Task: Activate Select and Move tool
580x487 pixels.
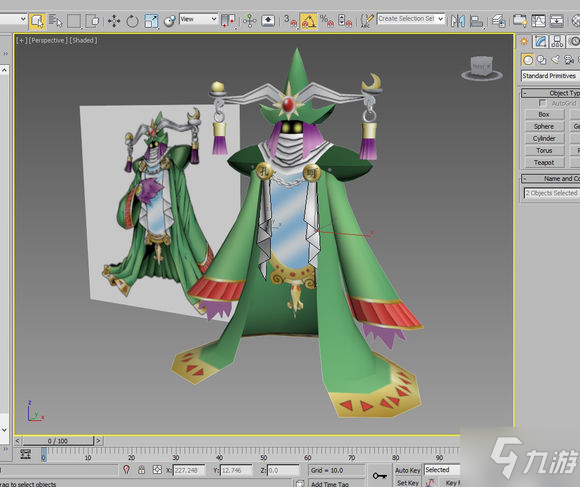Action: tap(114, 21)
